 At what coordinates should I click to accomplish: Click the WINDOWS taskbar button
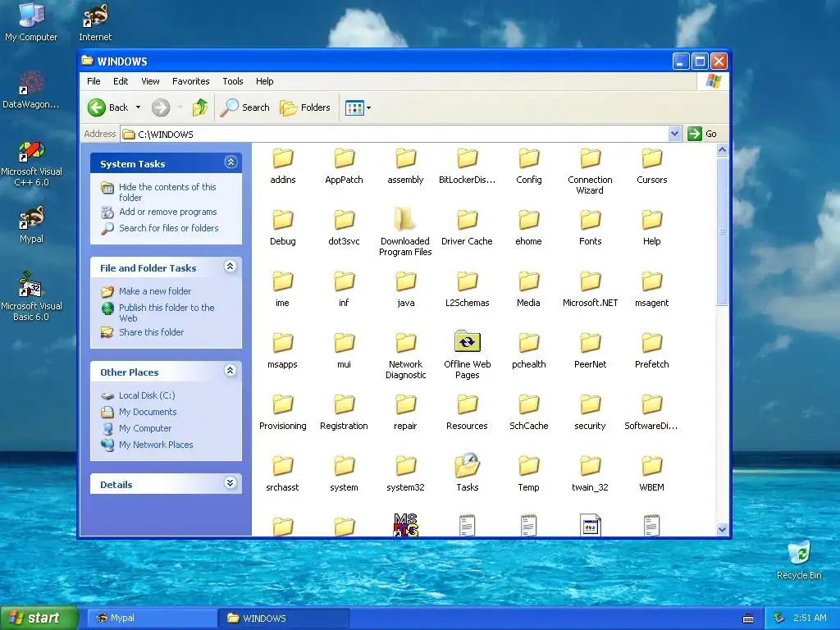284,619
